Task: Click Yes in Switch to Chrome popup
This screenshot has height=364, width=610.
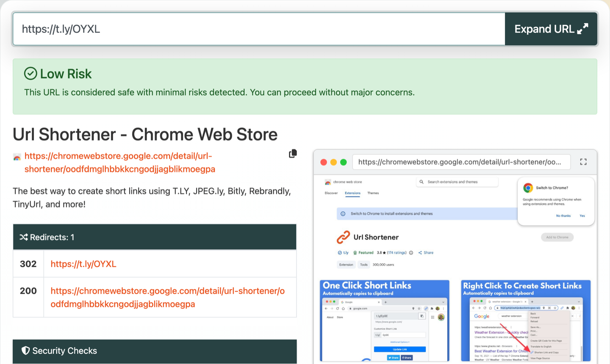Action: tap(582, 216)
